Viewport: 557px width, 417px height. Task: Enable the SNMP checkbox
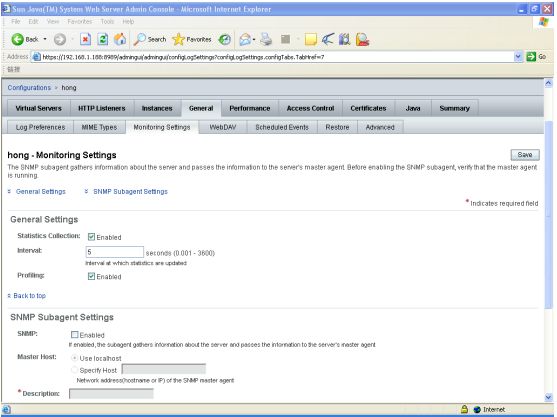click(x=75, y=335)
